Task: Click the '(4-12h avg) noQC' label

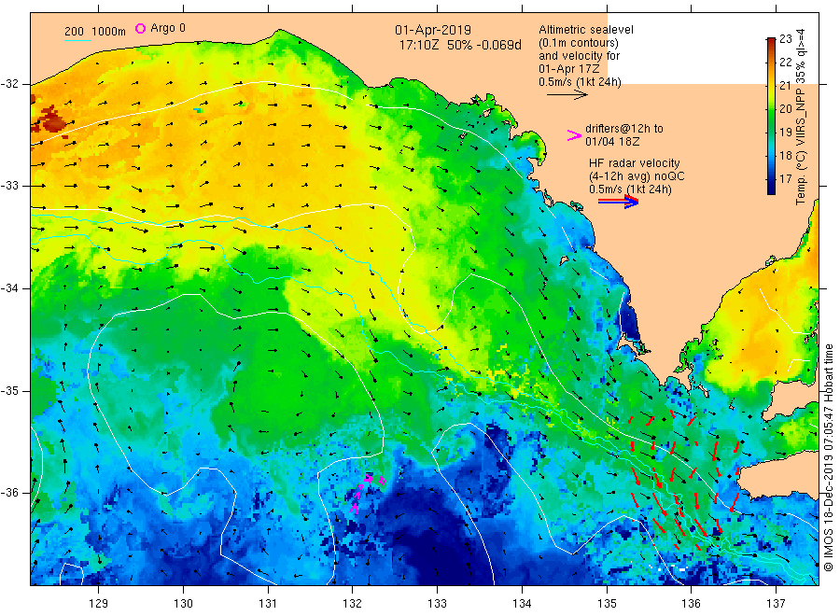Action: (637, 176)
